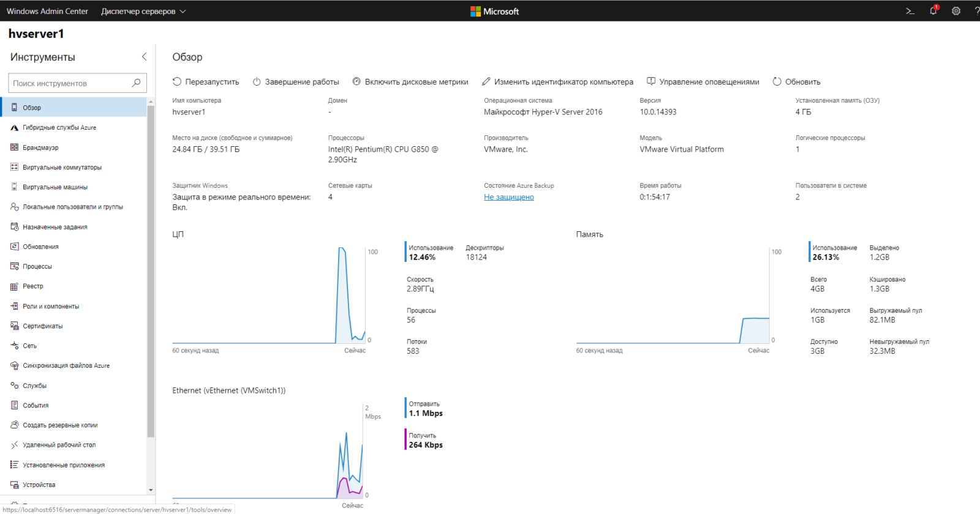This screenshot has height=514, width=980.
Task: Open the notifications bell
Action: [933, 10]
